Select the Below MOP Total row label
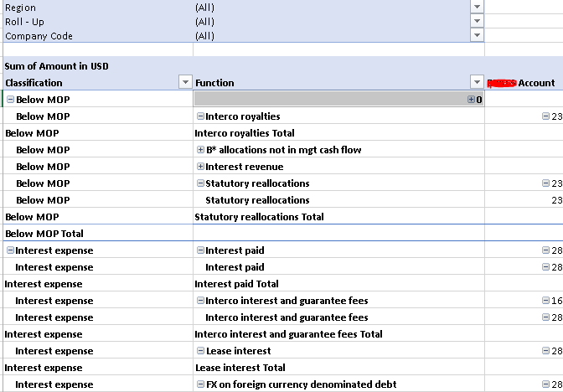This screenshot has height=392, width=563. click(x=38, y=234)
